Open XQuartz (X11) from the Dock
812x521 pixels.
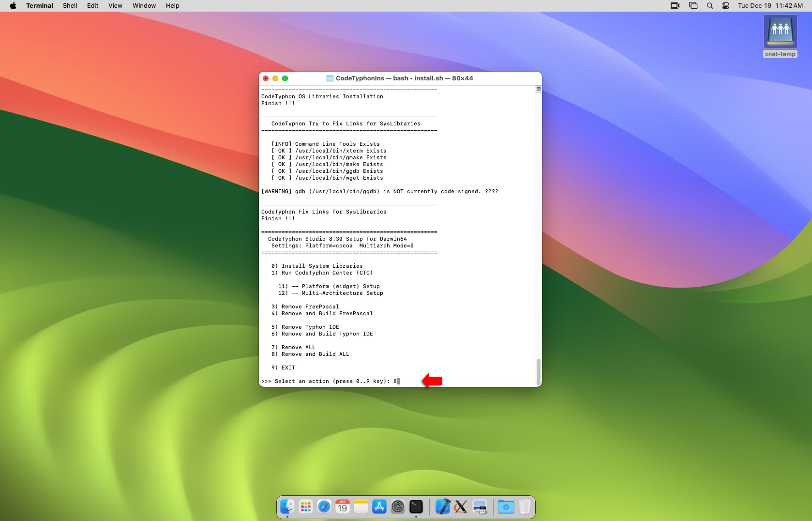click(461, 507)
